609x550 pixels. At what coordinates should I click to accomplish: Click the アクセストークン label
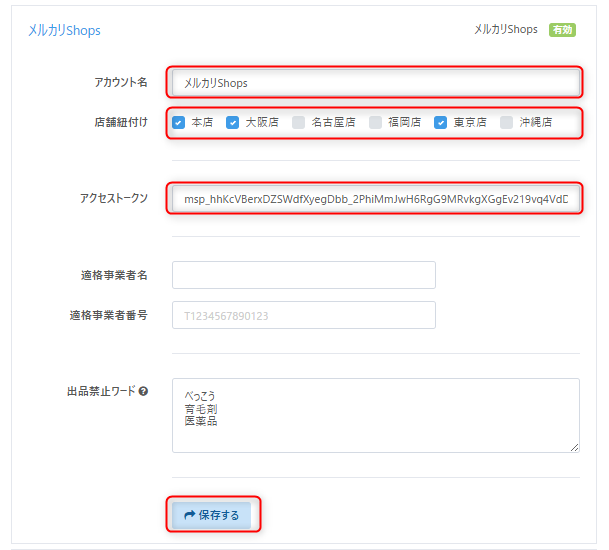[114, 198]
